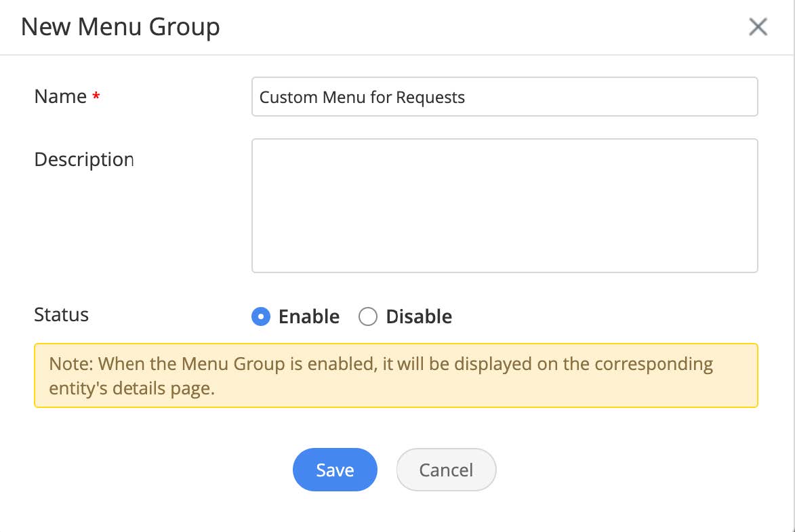Click the New Menu Group dialog title

pyautogui.click(x=121, y=27)
